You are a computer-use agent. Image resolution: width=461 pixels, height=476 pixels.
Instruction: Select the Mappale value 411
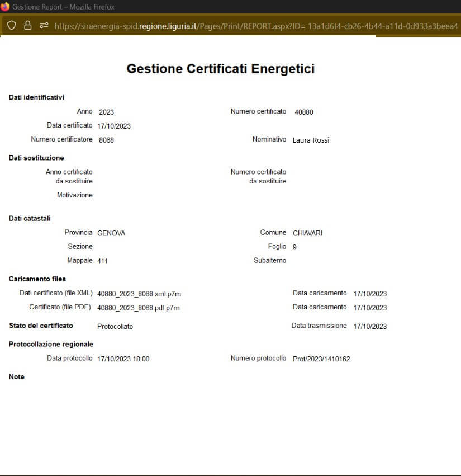tap(102, 261)
